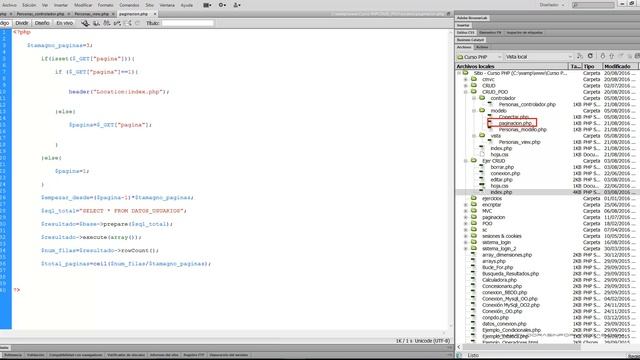Click the put files up-arrow icon
Viewport: 640px width, 360px height.
611,56
